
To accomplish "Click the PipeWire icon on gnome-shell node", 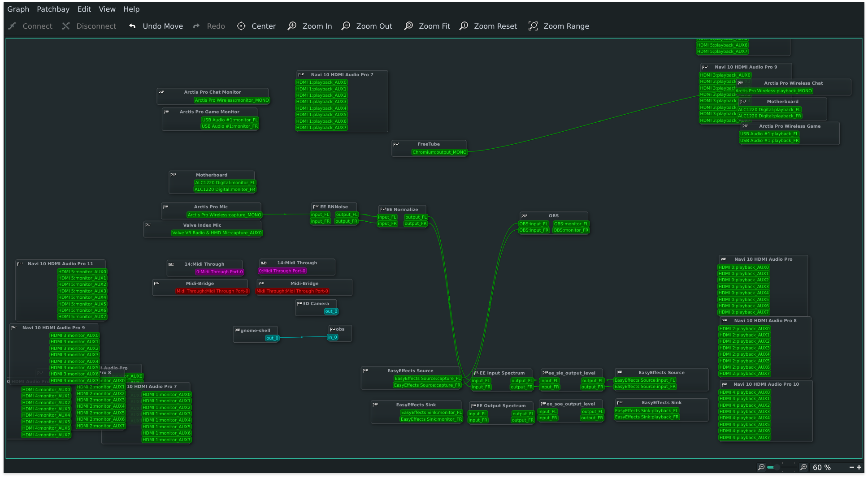I will pos(238,330).
